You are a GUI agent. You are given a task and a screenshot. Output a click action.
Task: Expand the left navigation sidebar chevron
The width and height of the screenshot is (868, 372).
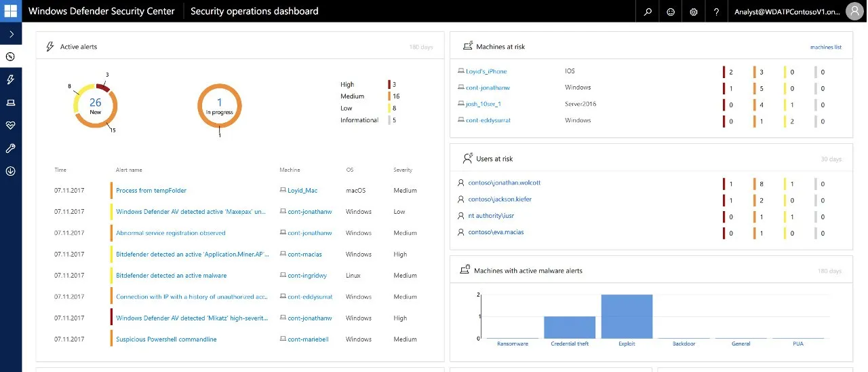(x=11, y=34)
